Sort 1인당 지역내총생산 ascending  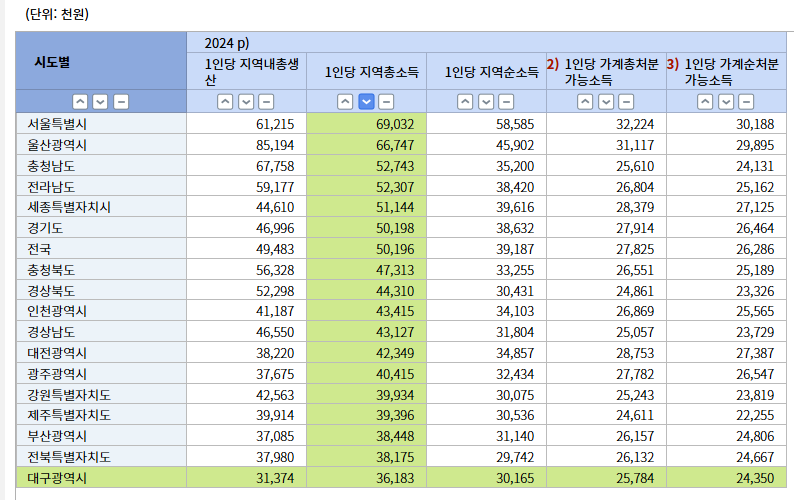pos(226,101)
